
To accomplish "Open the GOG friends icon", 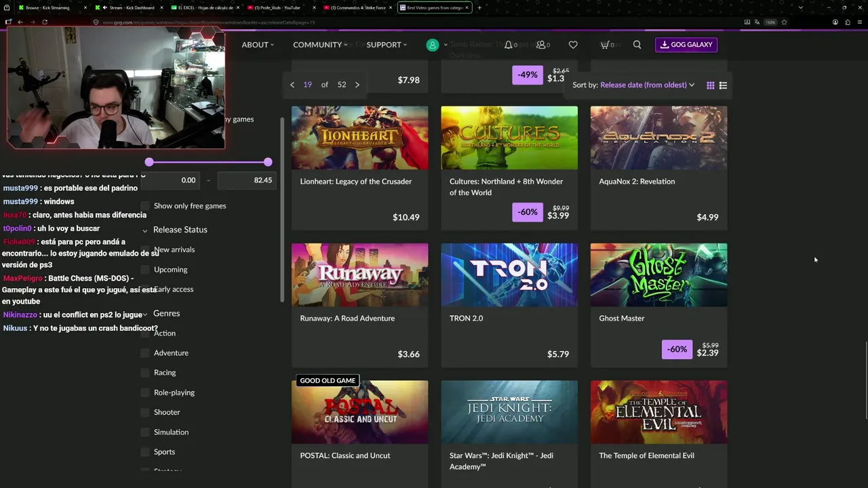I will [541, 45].
